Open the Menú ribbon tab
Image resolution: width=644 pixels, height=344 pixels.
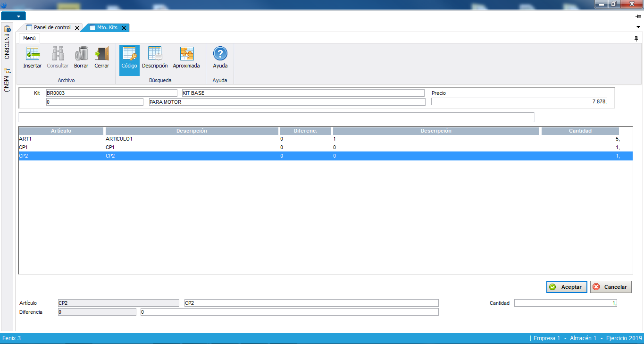(x=29, y=38)
